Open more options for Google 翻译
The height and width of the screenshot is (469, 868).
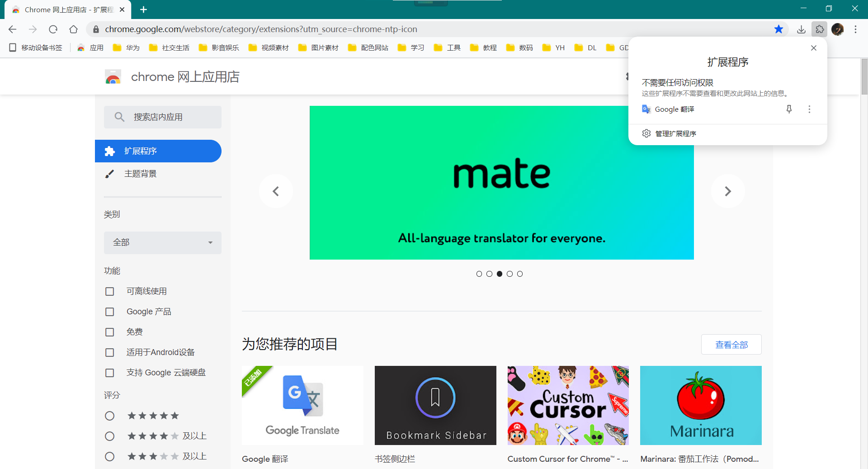pyautogui.click(x=809, y=109)
